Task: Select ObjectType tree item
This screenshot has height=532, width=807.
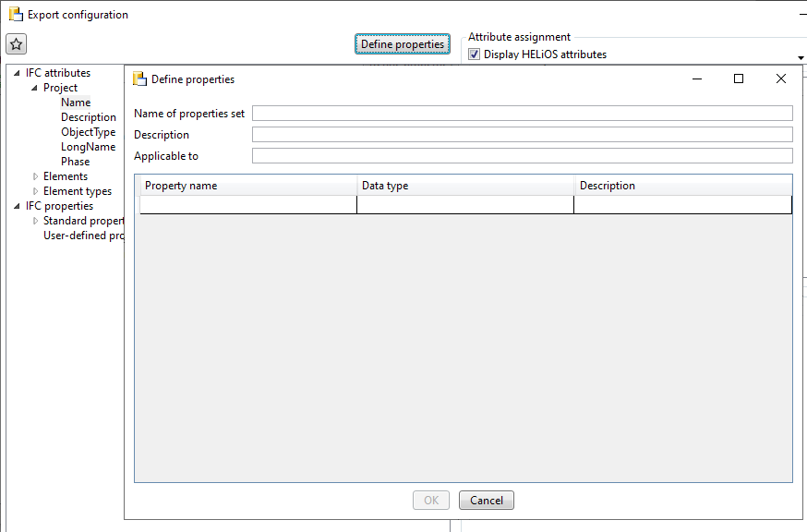Action: tap(89, 132)
